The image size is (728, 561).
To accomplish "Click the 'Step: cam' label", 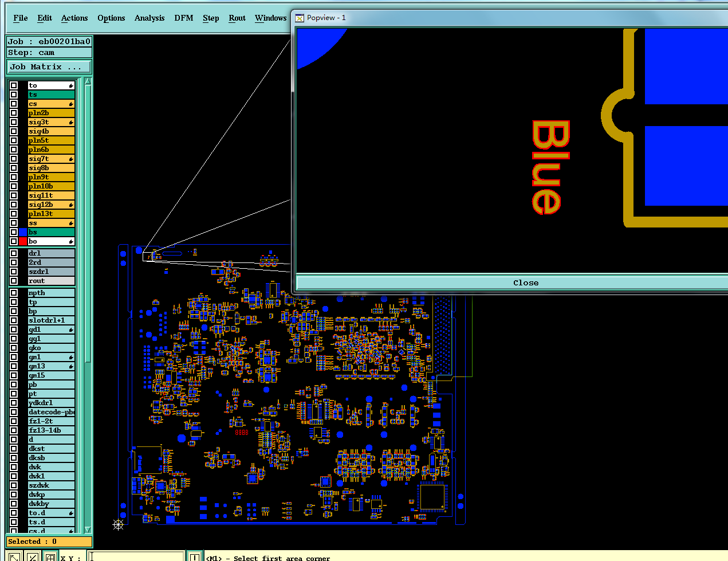I will [x=49, y=52].
